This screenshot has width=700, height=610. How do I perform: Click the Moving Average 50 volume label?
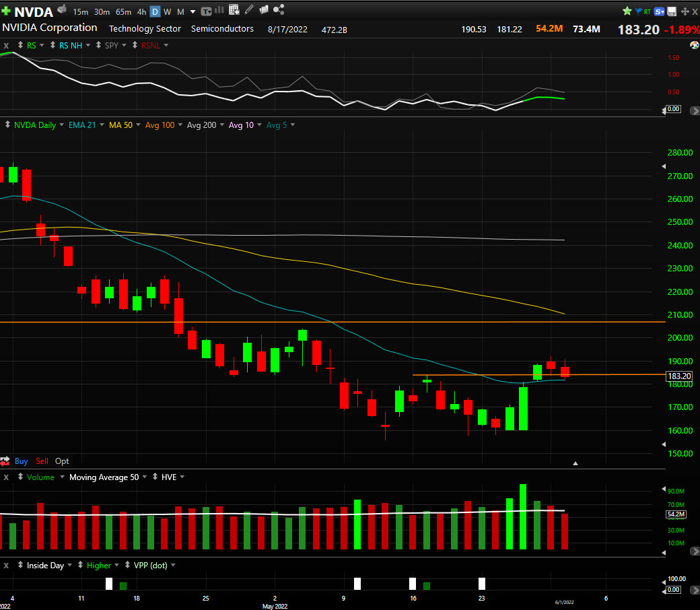pos(104,477)
